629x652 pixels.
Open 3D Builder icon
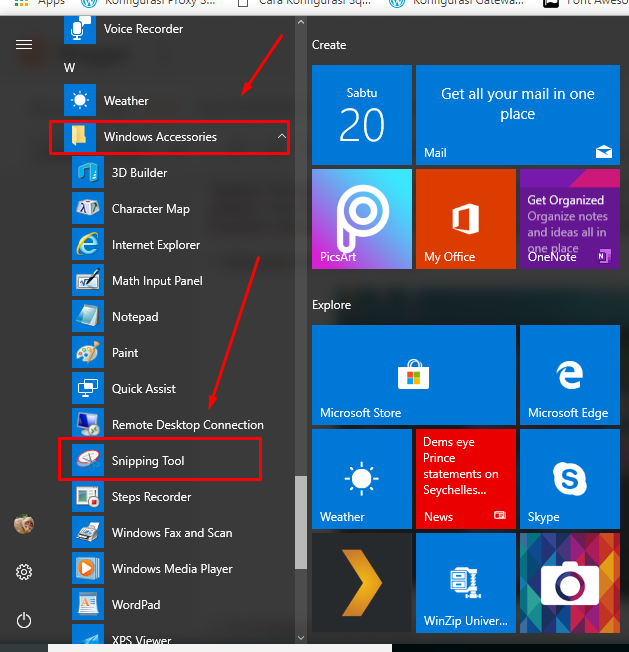(88, 173)
